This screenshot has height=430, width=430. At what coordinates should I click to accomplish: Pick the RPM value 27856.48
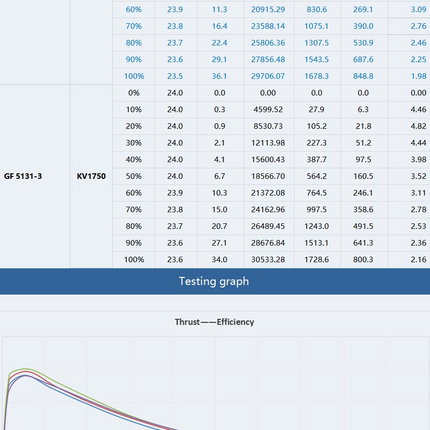[268, 59]
